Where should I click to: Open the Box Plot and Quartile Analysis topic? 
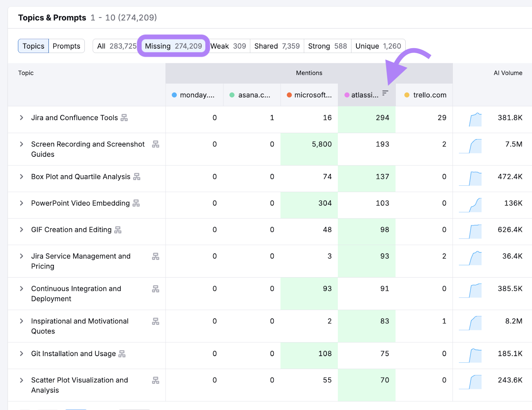[x=21, y=177]
